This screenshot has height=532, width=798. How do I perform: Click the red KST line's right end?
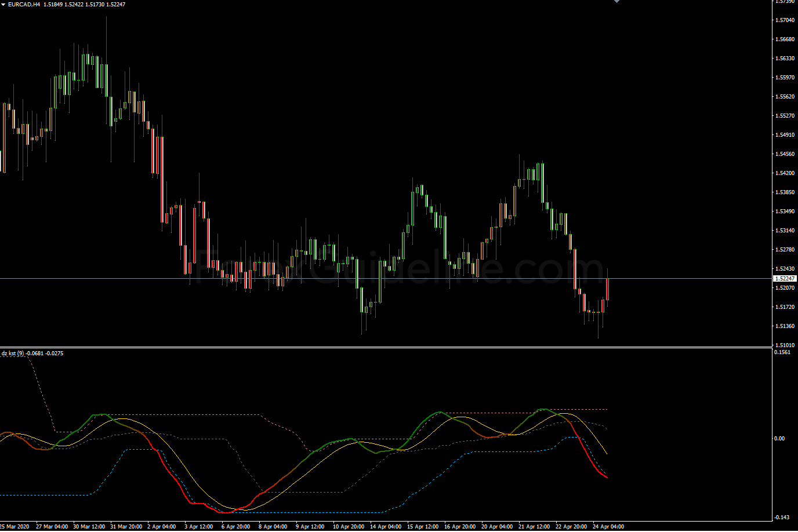coord(607,478)
